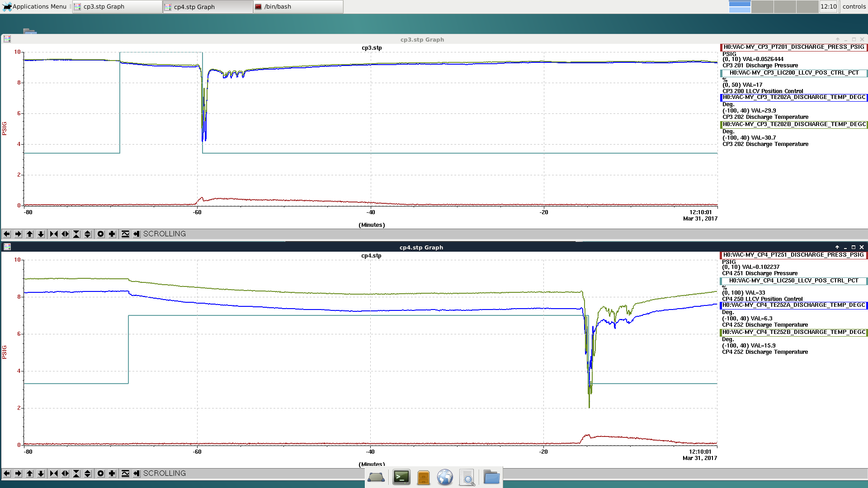The image size is (868, 488).
Task: Click horizontal zoom-in icon in cp3 toolbar
Action: pos(54,234)
